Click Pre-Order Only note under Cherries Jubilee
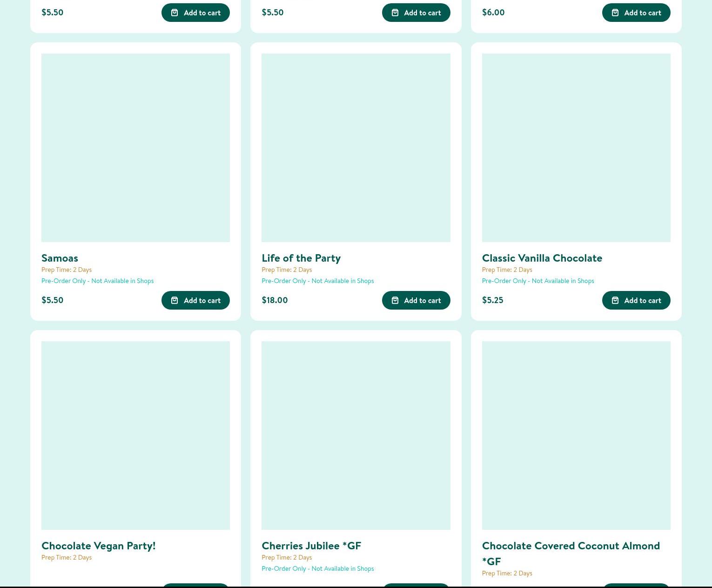The height and width of the screenshot is (588, 712). coord(317,568)
